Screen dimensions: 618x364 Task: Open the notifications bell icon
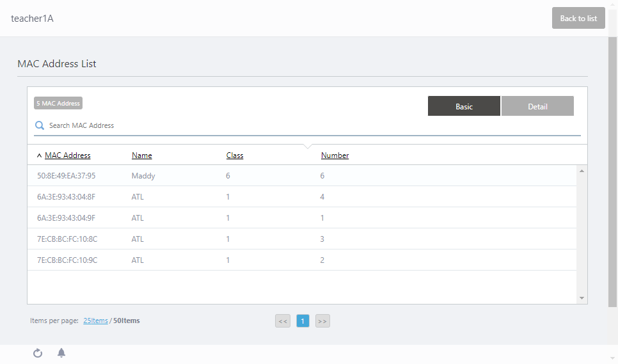click(x=61, y=353)
